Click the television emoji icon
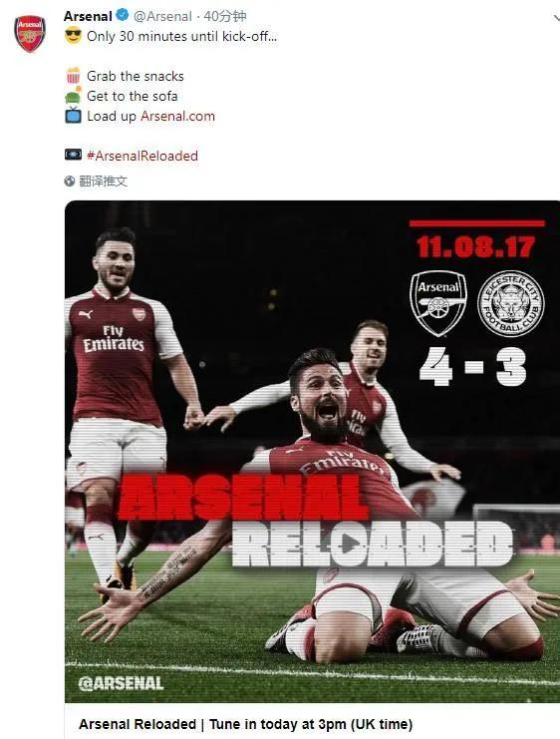Screen dimensions: 560x739 tap(73, 116)
